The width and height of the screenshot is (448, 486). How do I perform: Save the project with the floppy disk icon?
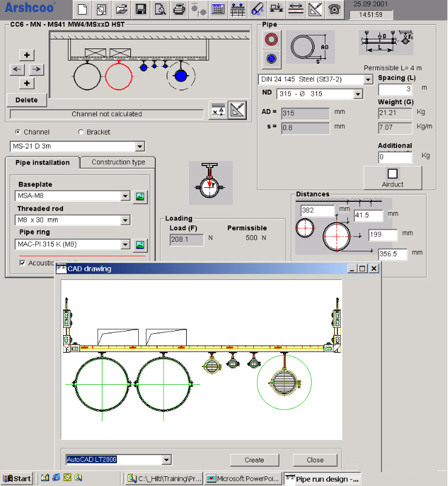tap(141, 8)
